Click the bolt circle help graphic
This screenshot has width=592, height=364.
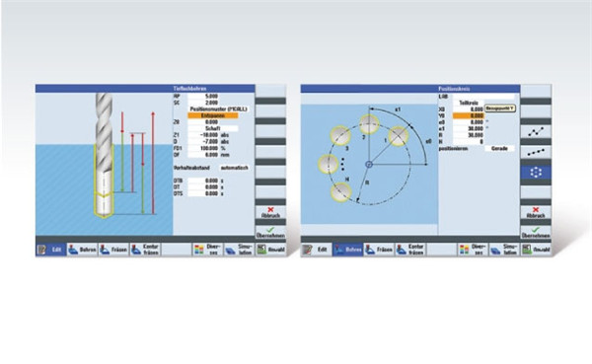(x=370, y=164)
